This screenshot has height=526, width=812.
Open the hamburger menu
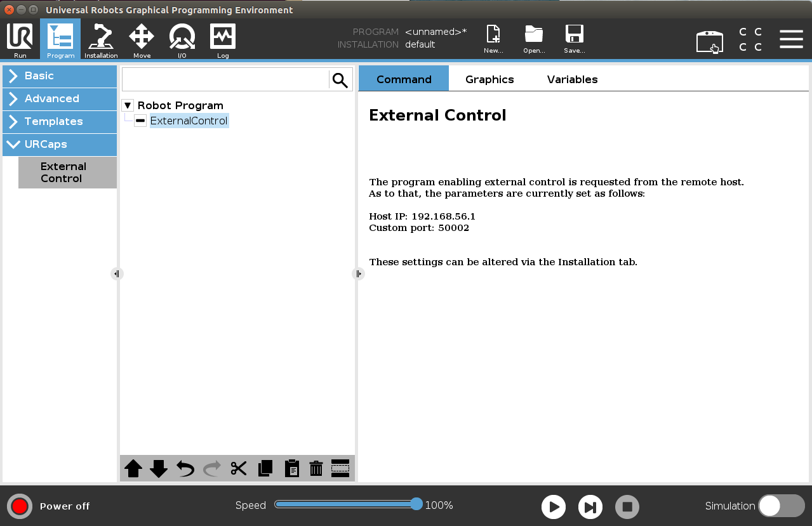pos(791,39)
